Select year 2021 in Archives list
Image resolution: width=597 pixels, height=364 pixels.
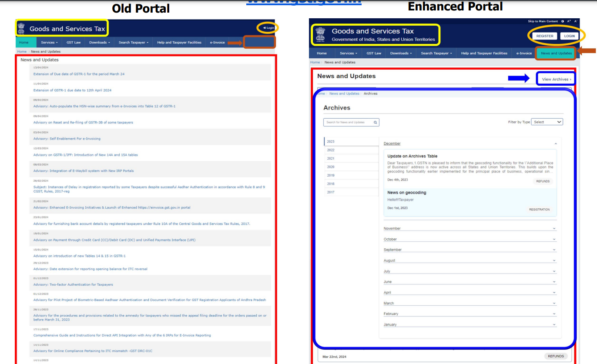[352, 158]
